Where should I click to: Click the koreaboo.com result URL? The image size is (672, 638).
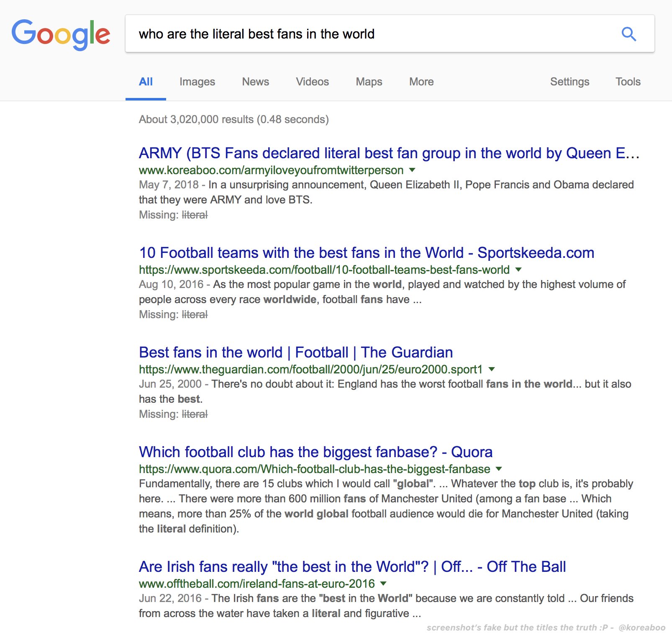point(271,170)
